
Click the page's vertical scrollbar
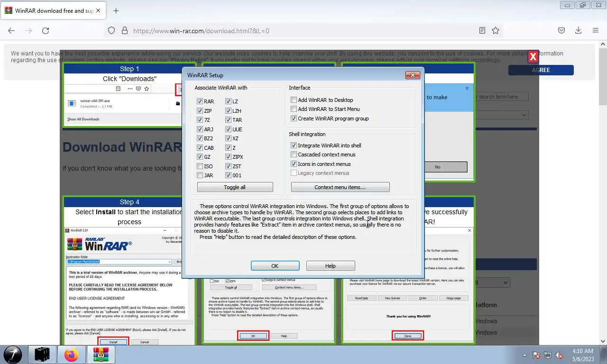point(603,193)
